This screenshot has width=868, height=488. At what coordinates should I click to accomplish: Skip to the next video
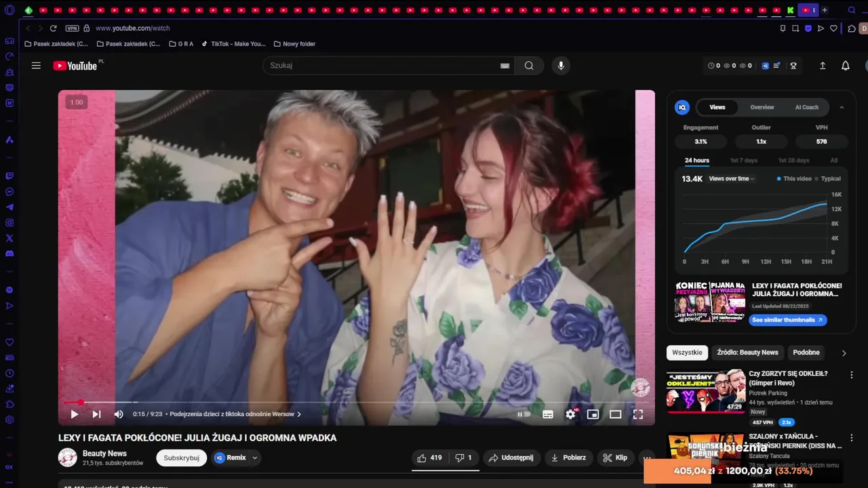[96, 414]
